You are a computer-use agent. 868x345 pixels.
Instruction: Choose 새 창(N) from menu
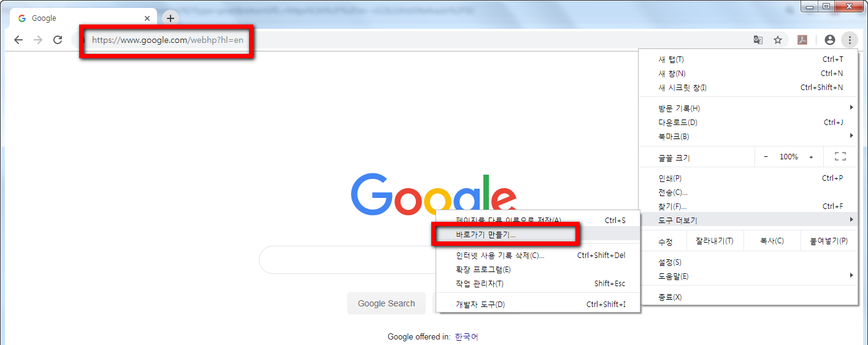click(748, 74)
